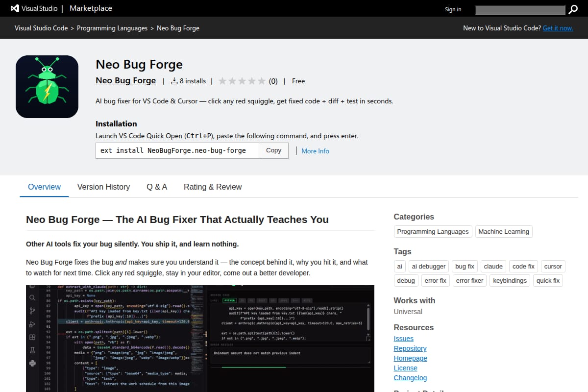Copy the install command
This screenshot has width=588, height=392.
[273, 150]
